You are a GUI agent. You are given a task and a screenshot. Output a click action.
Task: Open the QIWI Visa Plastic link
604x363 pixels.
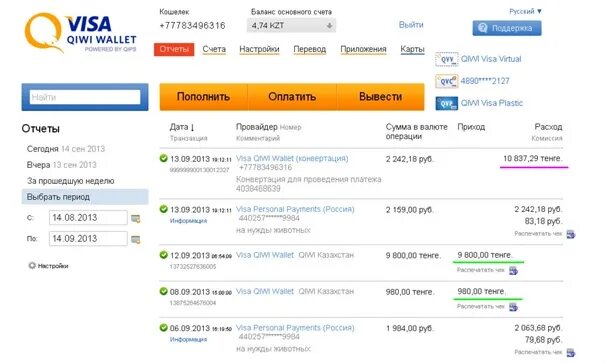coord(492,103)
